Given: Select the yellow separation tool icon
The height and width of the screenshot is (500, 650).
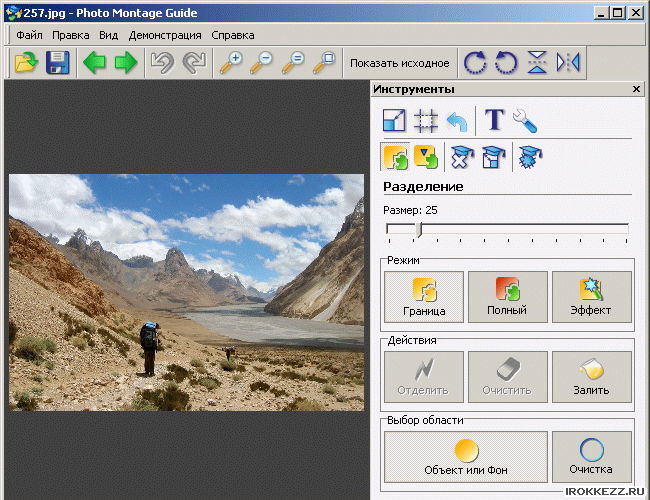Looking at the screenshot, I should (395, 157).
